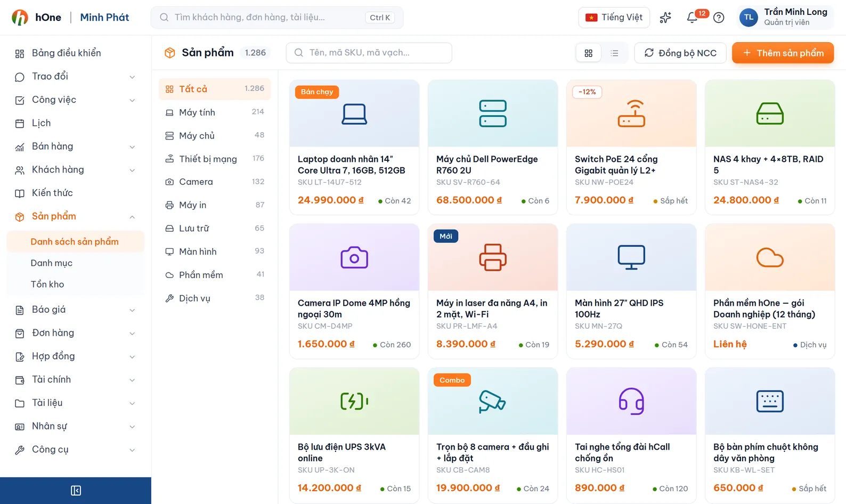
Task: Click the hOne logo icon
Action: tap(20, 18)
